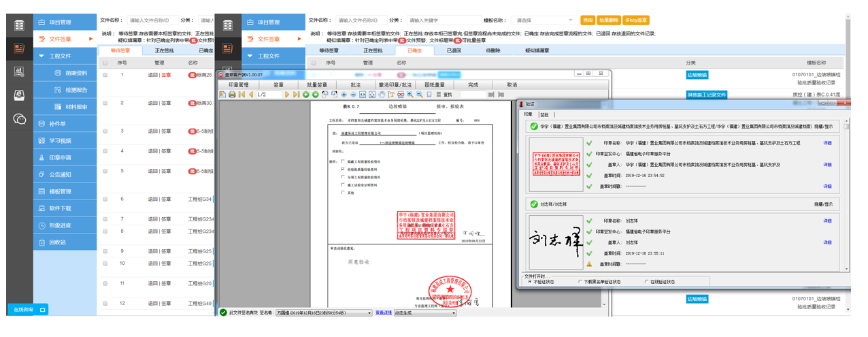
Task: Open the 签批 tab in the 验证 dialog
Action: coord(544,115)
